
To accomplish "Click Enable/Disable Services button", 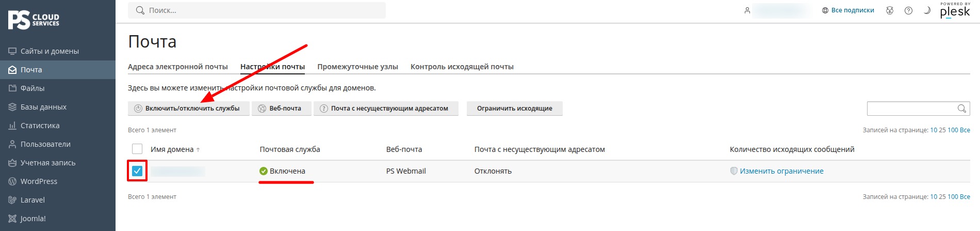I will pyautogui.click(x=188, y=109).
